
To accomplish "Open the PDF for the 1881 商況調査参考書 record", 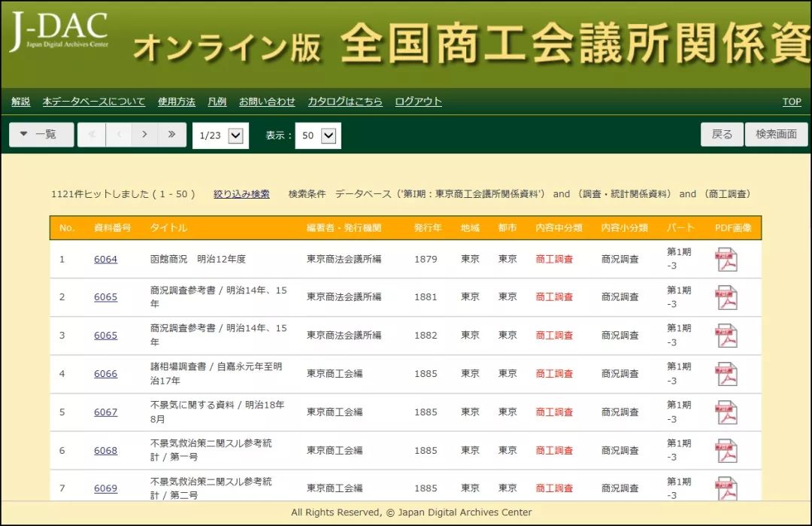I will click(x=727, y=297).
